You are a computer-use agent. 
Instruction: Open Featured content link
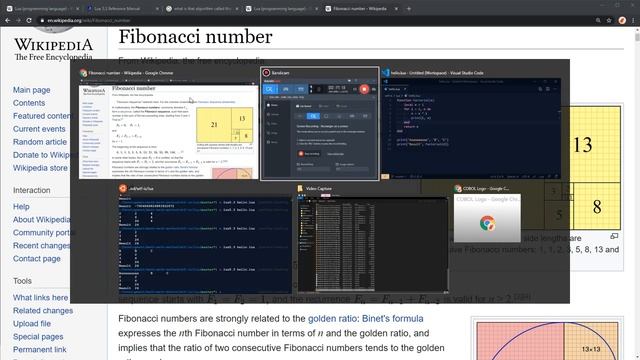[x=42, y=116]
